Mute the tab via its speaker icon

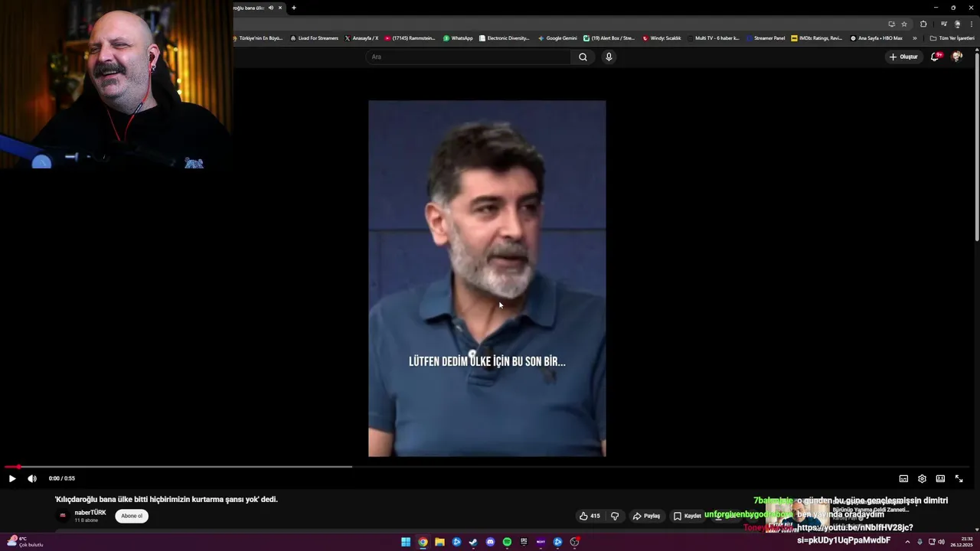270,8
